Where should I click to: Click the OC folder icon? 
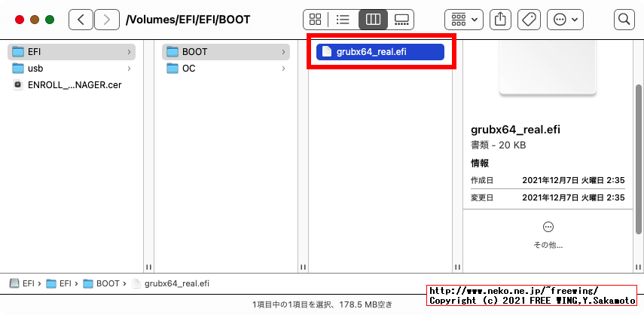pos(172,68)
